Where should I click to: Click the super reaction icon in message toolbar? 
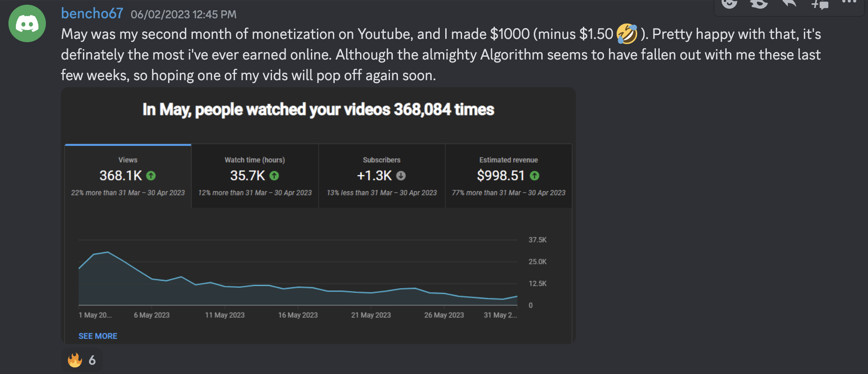759,4
